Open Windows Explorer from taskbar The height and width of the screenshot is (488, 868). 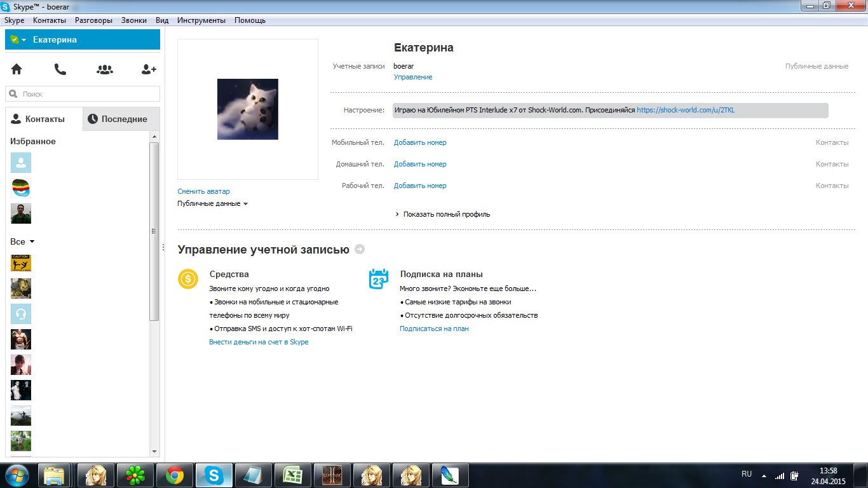pyautogui.click(x=54, y=475)
